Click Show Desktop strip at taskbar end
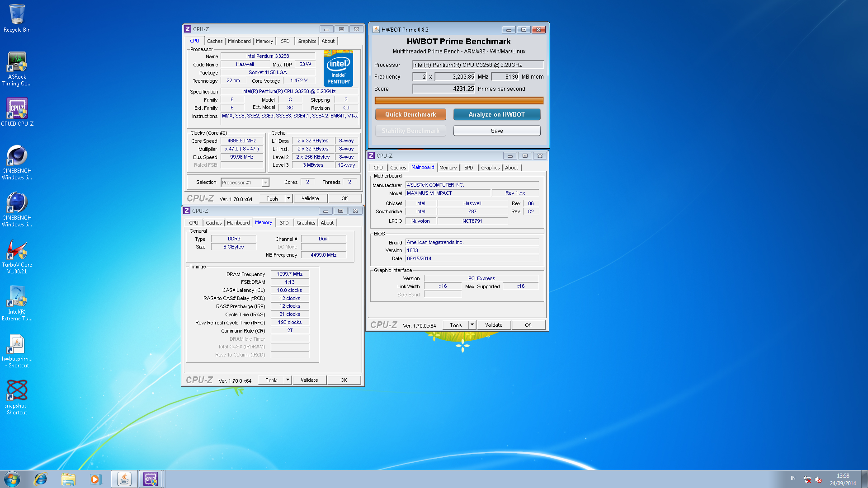Screen dimensions: 868x488 (864, 479)
